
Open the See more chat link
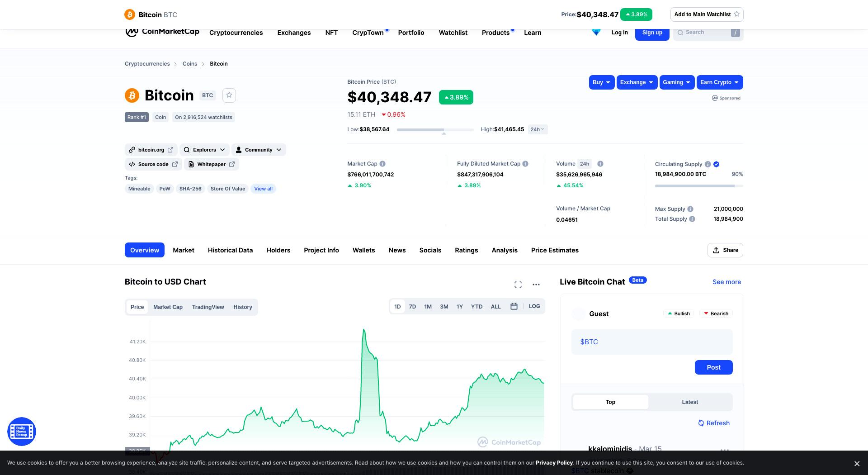click(x=726, y=282)
